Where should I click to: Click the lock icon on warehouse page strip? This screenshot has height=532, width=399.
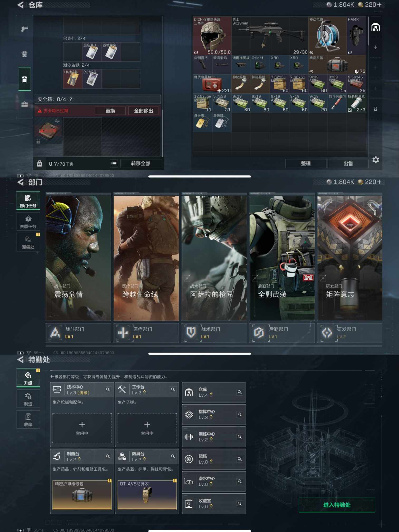click(x=376, y=109)
